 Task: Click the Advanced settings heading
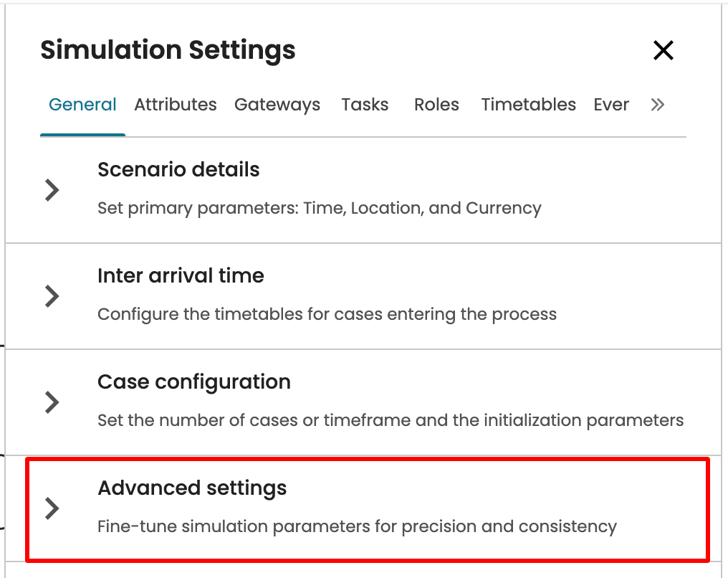pos(192,488)
